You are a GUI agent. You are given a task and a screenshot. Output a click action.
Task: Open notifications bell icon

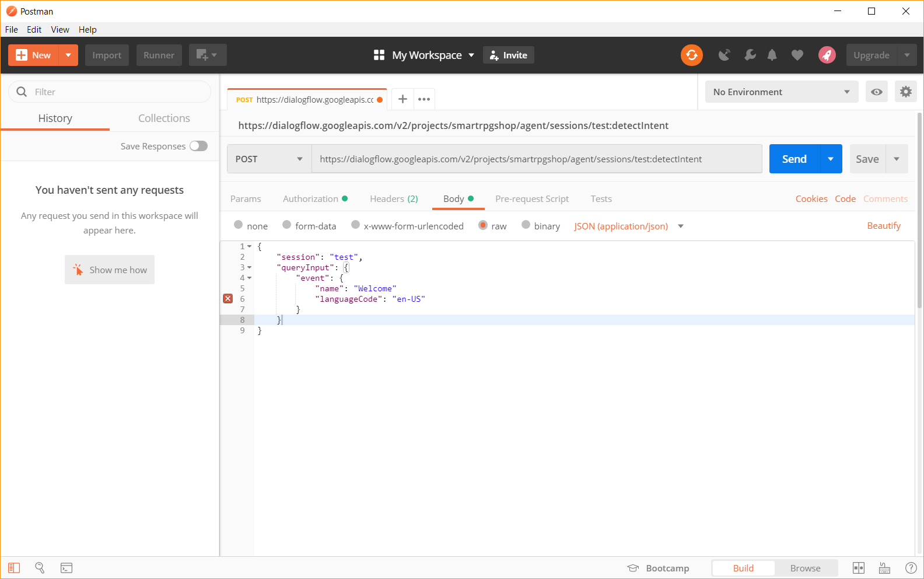[772, 55]
